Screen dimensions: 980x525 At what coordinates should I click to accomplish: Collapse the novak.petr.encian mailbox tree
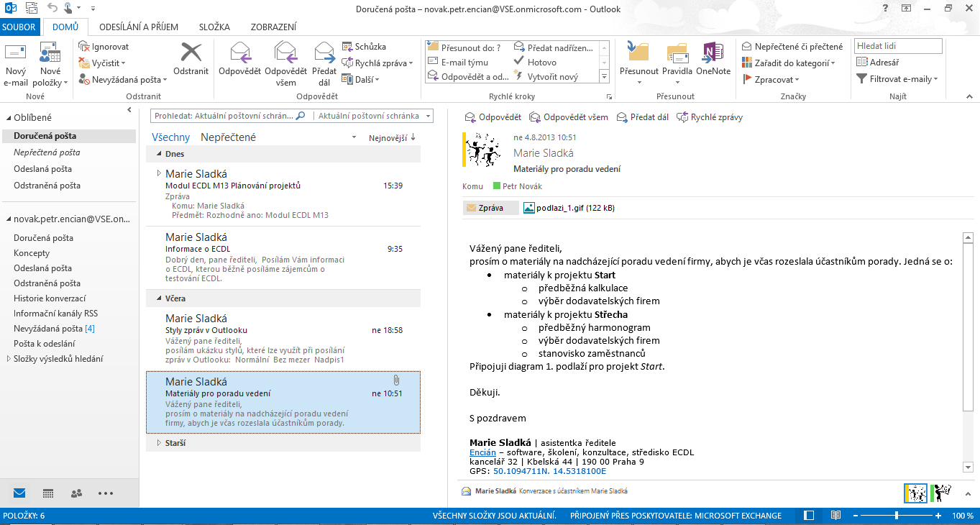(9, 219)
